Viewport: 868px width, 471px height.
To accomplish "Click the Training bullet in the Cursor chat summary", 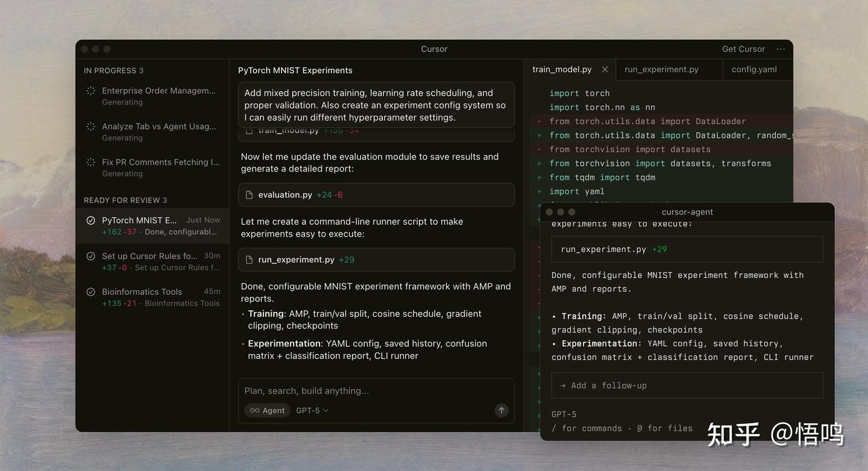I will (x=365, y=320).
